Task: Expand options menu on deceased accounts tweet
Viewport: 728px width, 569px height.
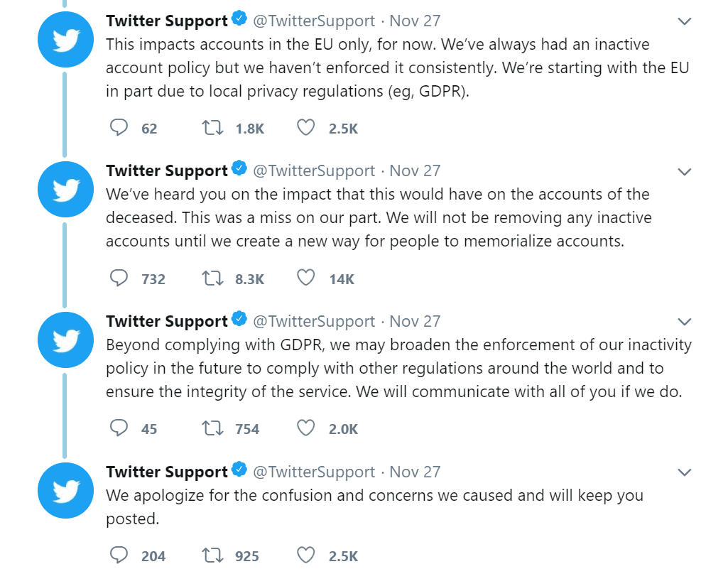Action: point(685,172)
